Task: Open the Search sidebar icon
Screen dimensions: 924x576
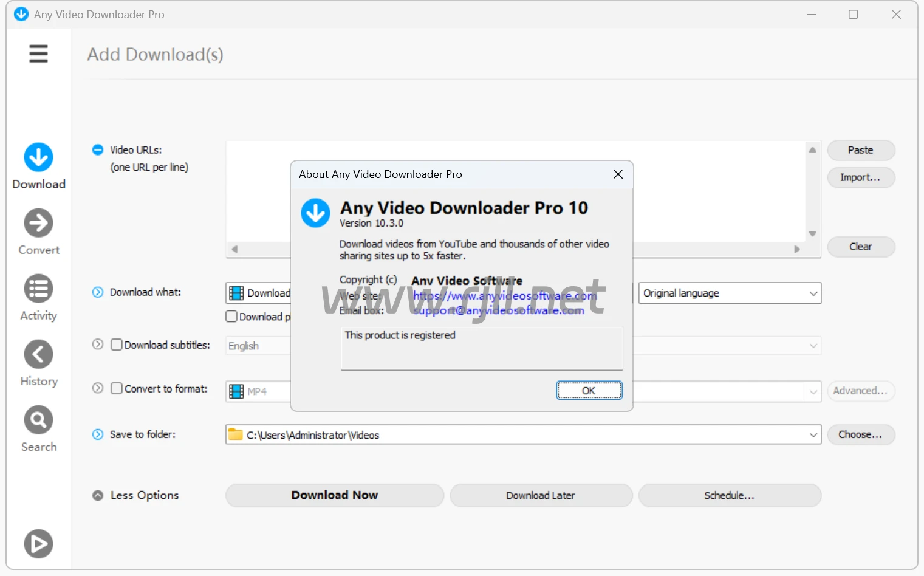Action: (38, 420)
